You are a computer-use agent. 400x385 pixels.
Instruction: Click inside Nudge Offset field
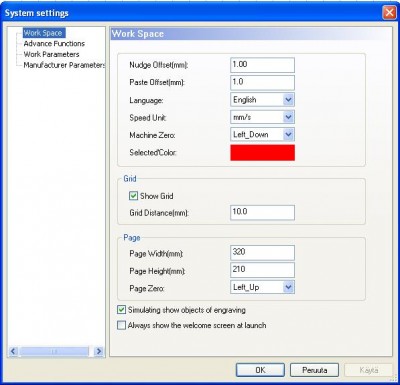(262, 65)
